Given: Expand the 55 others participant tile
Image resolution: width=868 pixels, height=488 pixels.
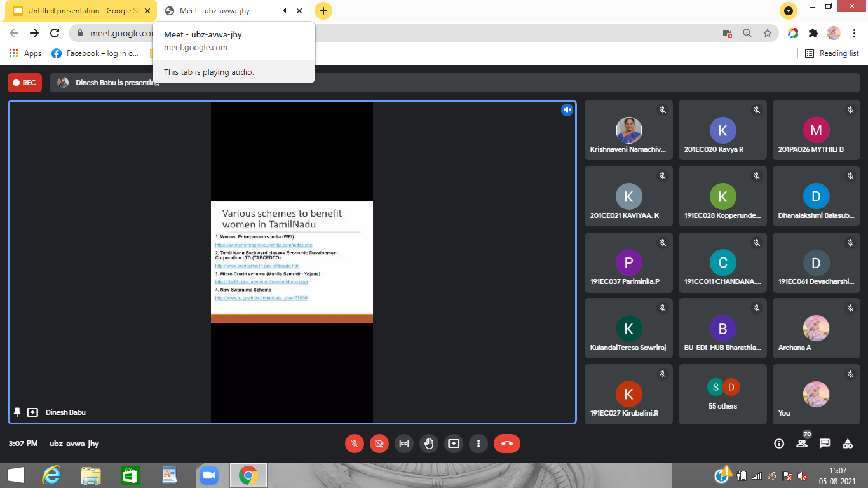Looking at the screenshot, I should point(722,394).
